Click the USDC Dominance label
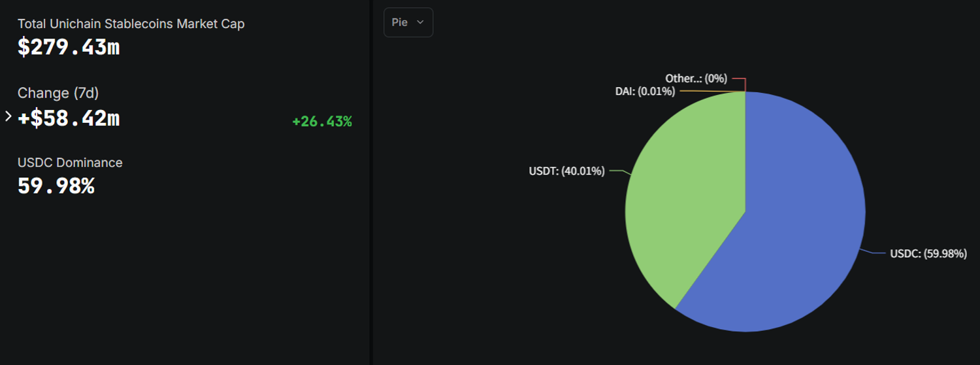Image resolution: width=980 pixels, height=365 pixels. click(70, 162)
